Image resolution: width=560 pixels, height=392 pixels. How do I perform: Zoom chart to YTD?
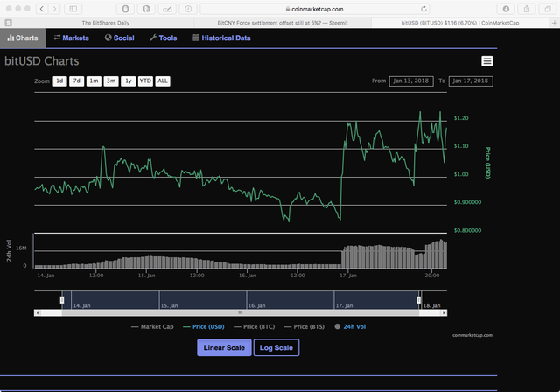(145, 81)
